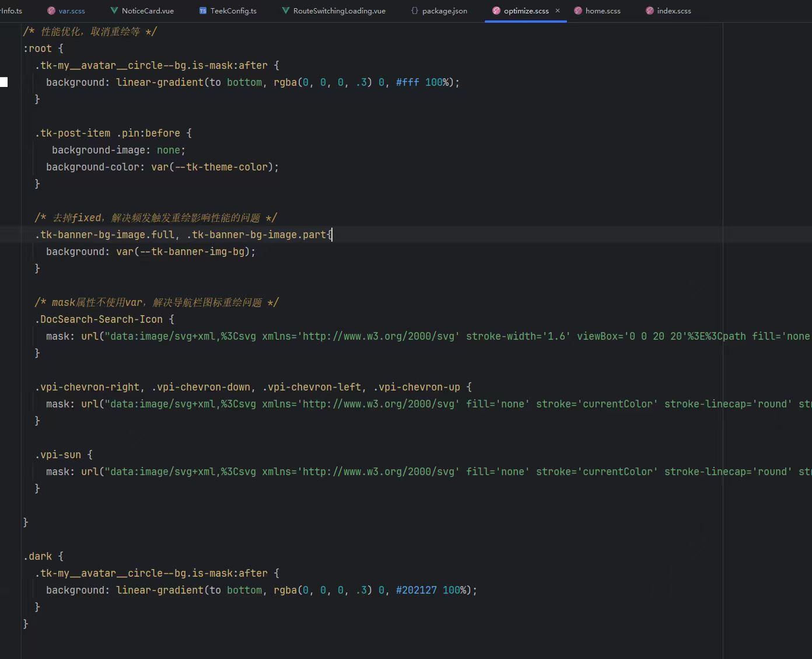
Task: Open the home.scss tab
Action: coord(597,11)
